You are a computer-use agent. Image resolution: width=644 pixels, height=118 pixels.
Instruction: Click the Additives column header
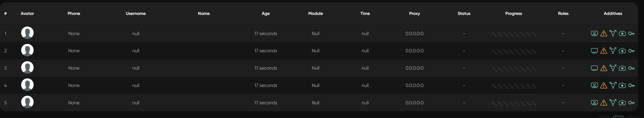(x=613, y=13)
